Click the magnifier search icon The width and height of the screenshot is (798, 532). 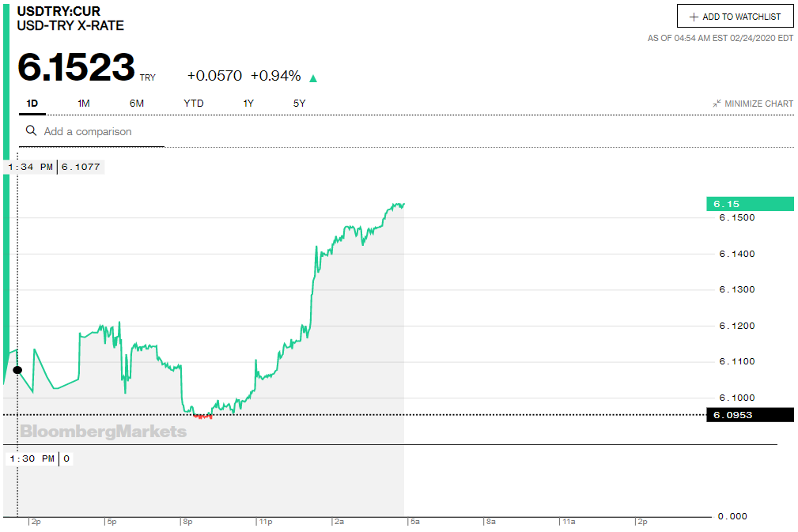click(x=32, y=131)
